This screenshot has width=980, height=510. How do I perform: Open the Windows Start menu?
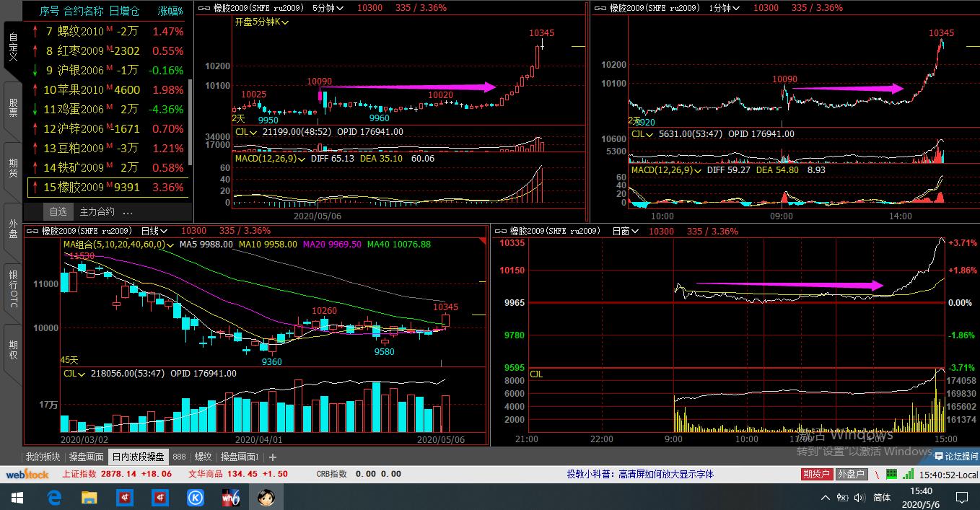click(x=16, y=497)
